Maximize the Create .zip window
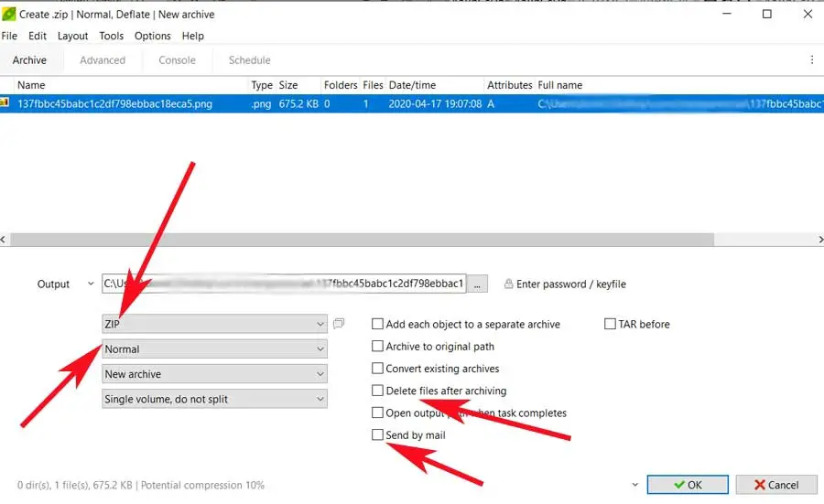The image size is (824, 504). (x=767, y=14)
